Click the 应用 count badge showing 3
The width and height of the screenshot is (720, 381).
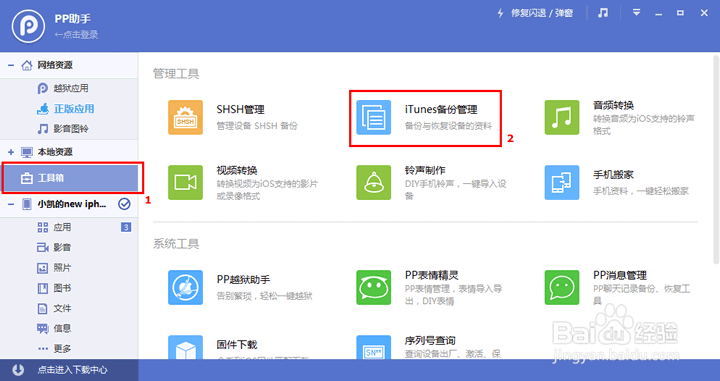tap(126, 227)
